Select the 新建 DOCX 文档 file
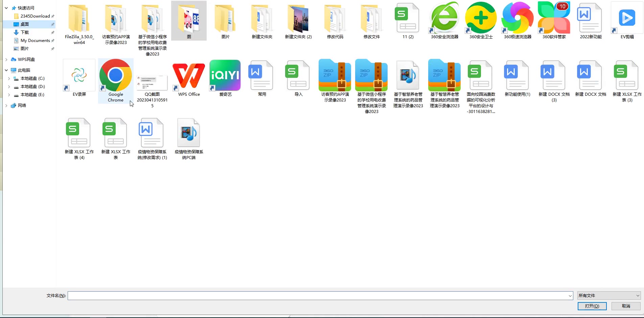 pos(591,78)
